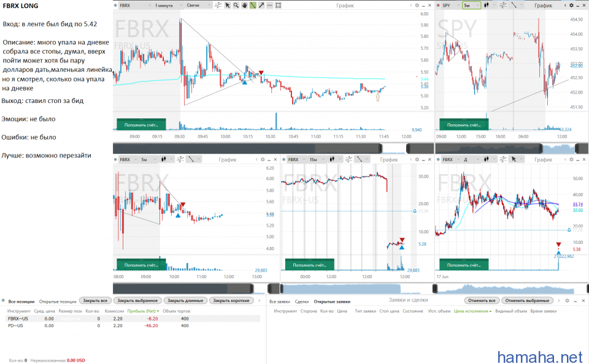Open the '1 минута' timeframe dropdown
Screen dimensions: 589x364
[x=168, y=6]
